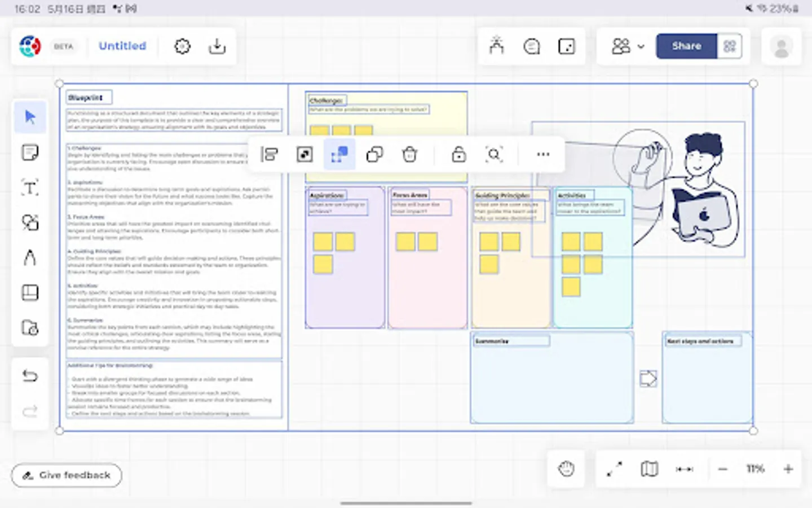The image size is (812, 508).
Task: Toggle the hand pan mode
Action: [x=566, y=468]
